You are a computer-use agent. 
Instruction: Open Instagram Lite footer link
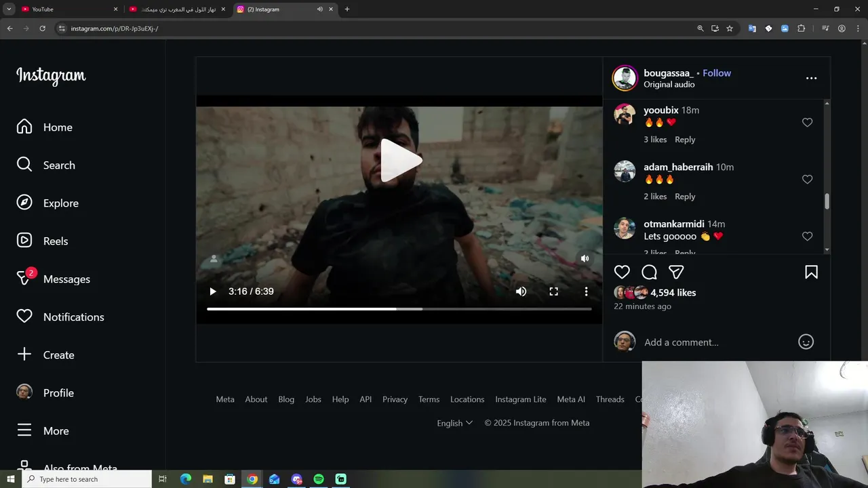pos(521,400)
